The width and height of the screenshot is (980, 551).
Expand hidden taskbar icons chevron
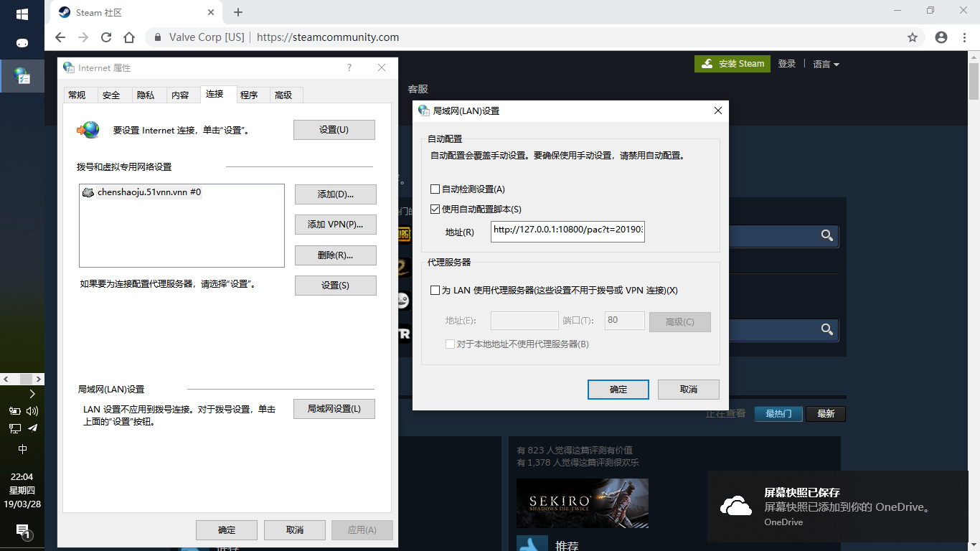pyautogui.click(x=32, y=393)
